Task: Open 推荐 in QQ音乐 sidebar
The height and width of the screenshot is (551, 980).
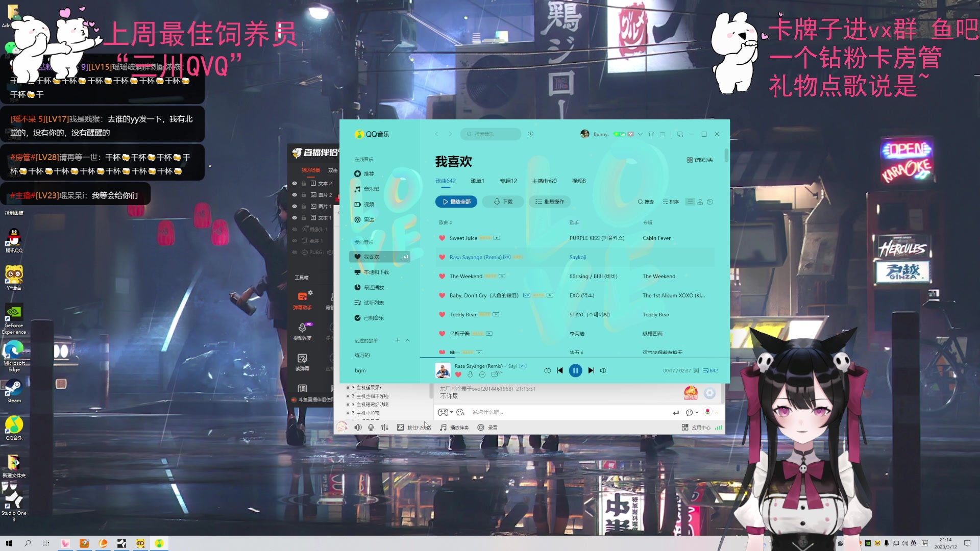Action: (x=364, y=174)
